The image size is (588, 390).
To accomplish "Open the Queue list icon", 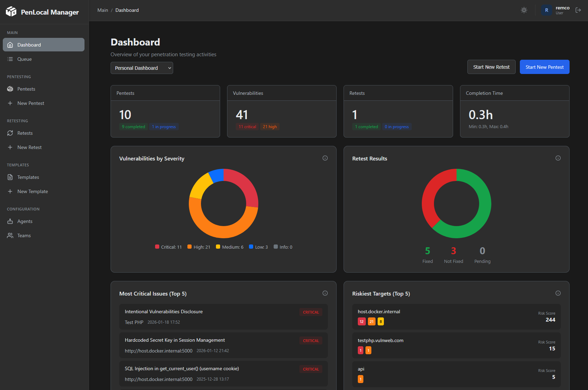I will [10, 59].
